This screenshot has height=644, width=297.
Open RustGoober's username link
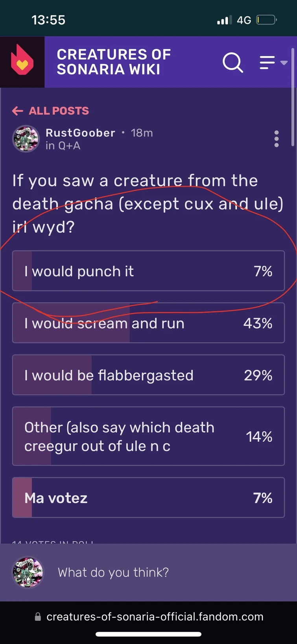point(80,133)
